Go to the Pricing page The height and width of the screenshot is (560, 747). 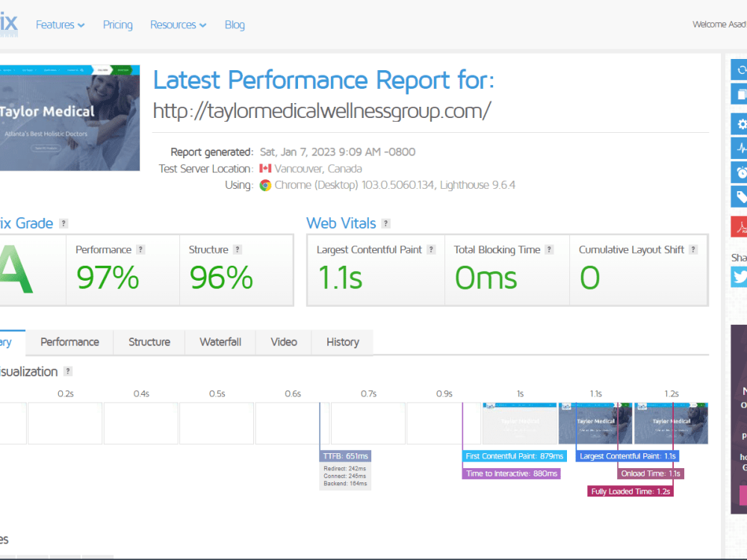point(118,25)
